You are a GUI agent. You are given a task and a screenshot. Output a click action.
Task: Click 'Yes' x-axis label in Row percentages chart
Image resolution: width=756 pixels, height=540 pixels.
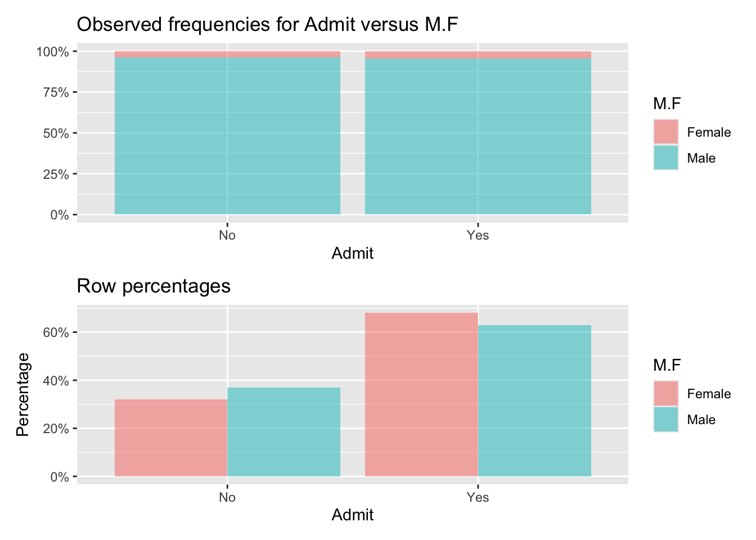click(478, 497)
